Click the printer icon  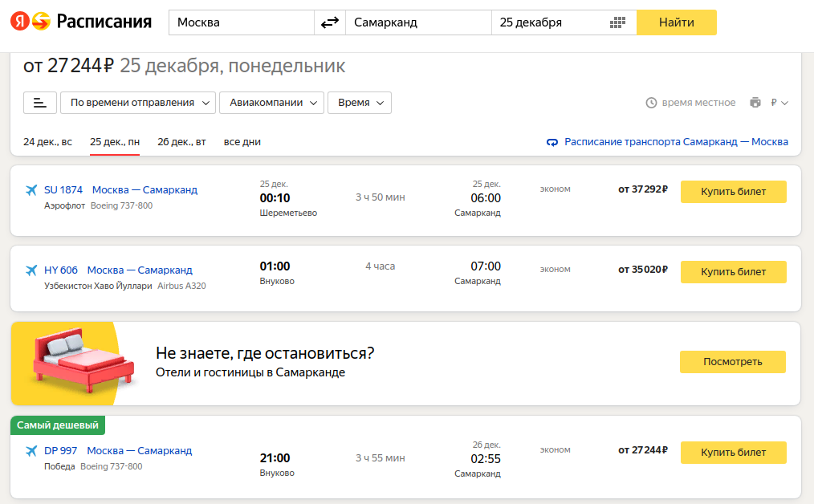(x=755, y=103)
